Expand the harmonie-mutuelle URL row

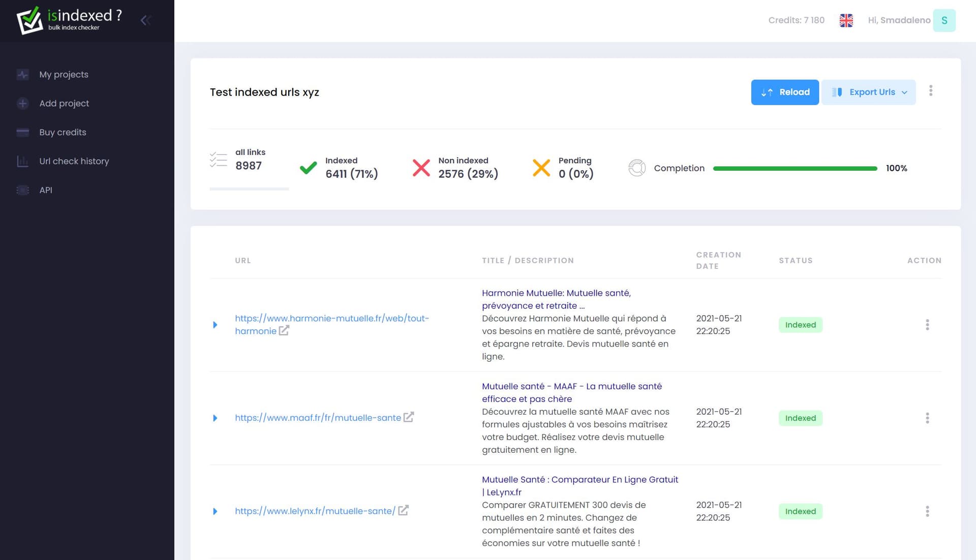click(x=215, y=325)
